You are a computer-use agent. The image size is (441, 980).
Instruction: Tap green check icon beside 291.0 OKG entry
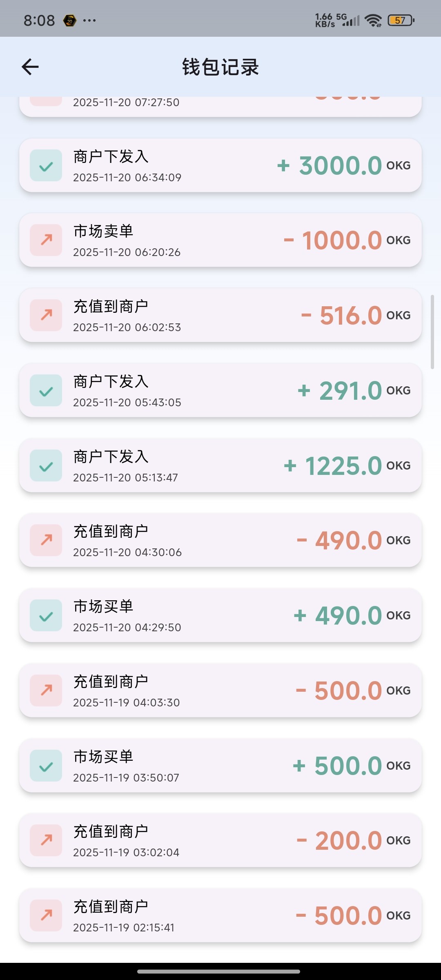point(46,390)
